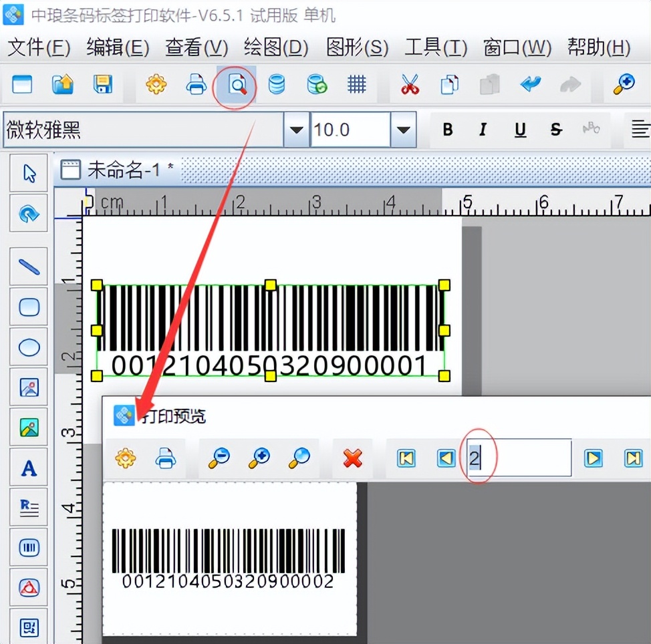Zoom out in print preview
The image size is (651, 644).
tap(219, 458)
